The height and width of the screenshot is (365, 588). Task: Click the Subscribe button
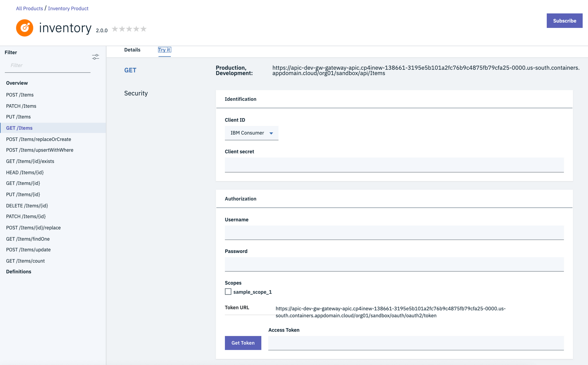(x=564, y=21)
